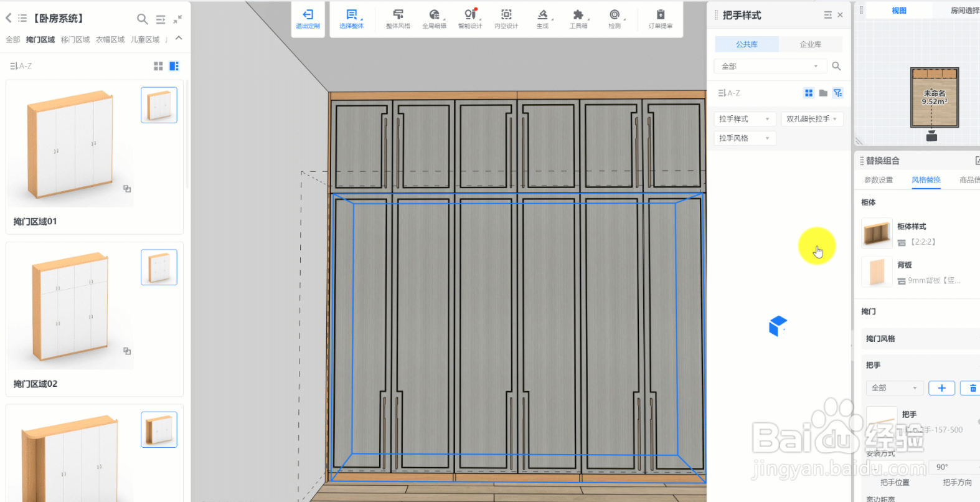Click the back arrow beside 卧房系统

coord(8,18)
